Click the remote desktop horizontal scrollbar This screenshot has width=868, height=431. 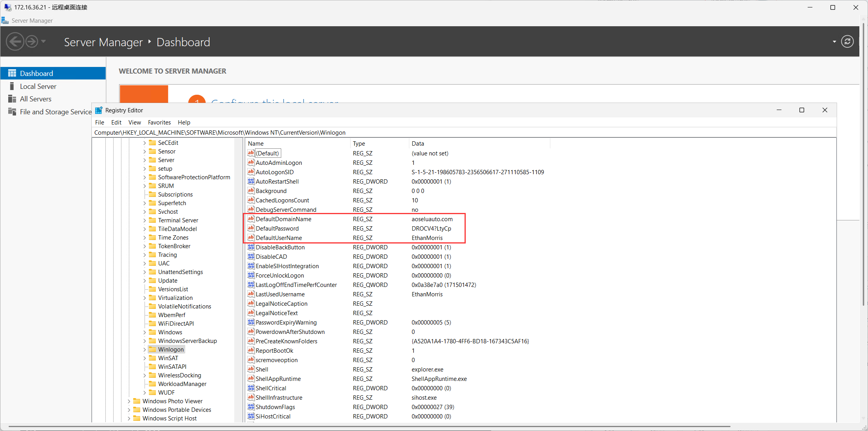pyautogui.click(x=368, y=426)
